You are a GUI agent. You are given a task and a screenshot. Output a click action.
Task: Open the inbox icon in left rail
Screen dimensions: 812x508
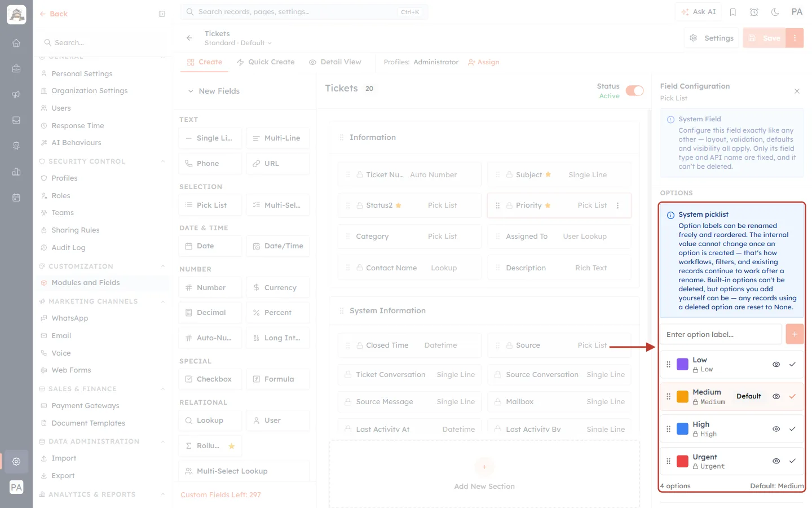tap(16, 120)
